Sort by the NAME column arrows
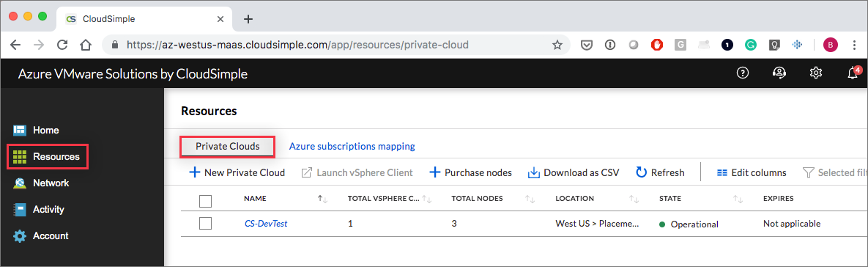Viewport: 868px width, 267px height. [x=323, y=199]
